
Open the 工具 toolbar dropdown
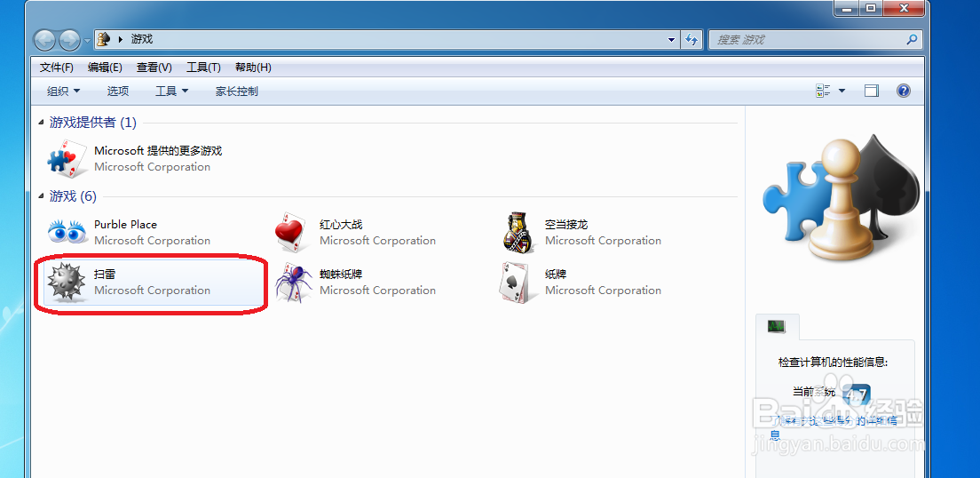(x=172, y=92)
